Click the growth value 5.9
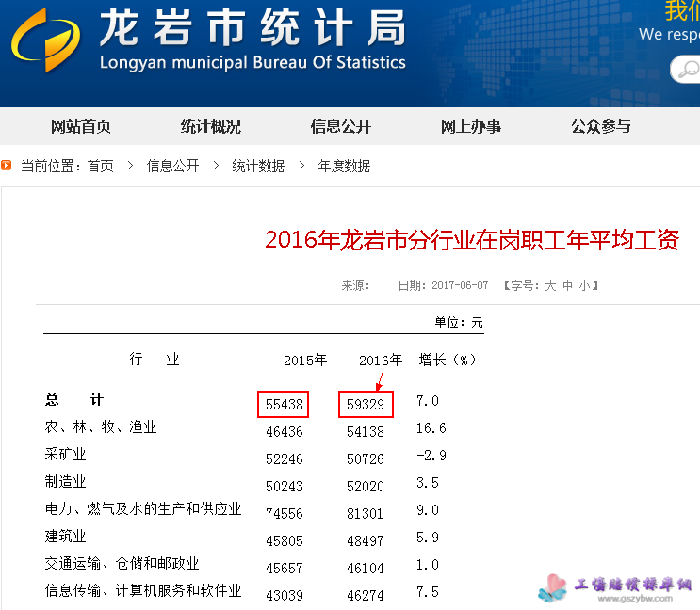The height and width of the screenshot is (610, 700). tap(428, 538)
